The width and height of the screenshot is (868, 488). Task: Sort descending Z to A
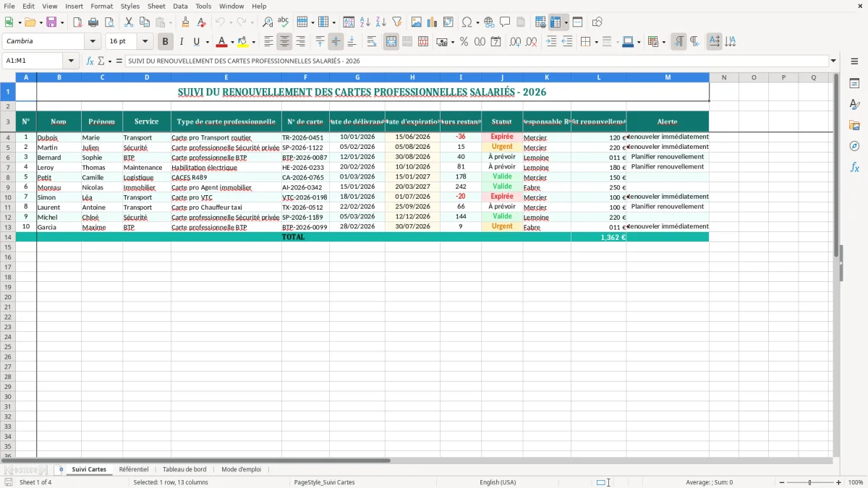(x=381, y=22)
